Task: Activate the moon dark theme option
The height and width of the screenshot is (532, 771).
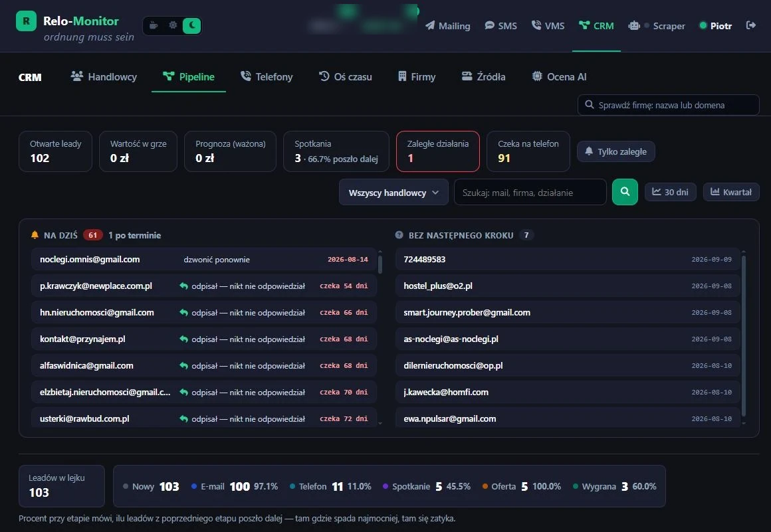Action: [192, 25]
